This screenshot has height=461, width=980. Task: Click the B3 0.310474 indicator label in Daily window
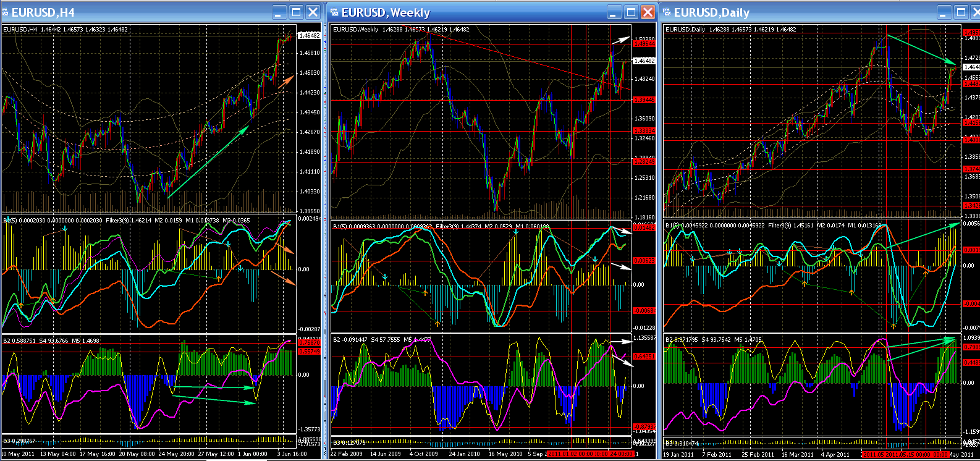click(x=682, y=444)
